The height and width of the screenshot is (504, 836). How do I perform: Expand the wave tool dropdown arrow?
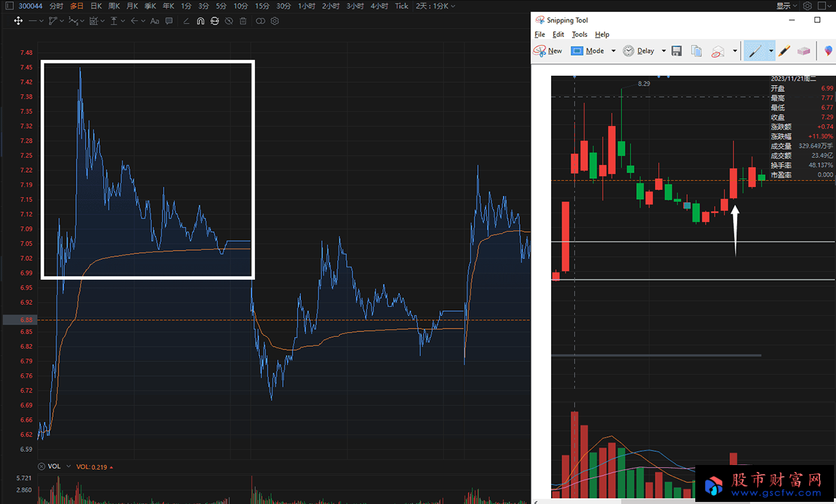(82, 21)
